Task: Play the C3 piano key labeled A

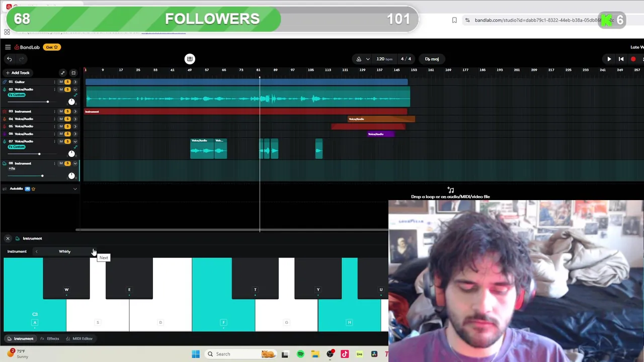Action: coord(35,316)
